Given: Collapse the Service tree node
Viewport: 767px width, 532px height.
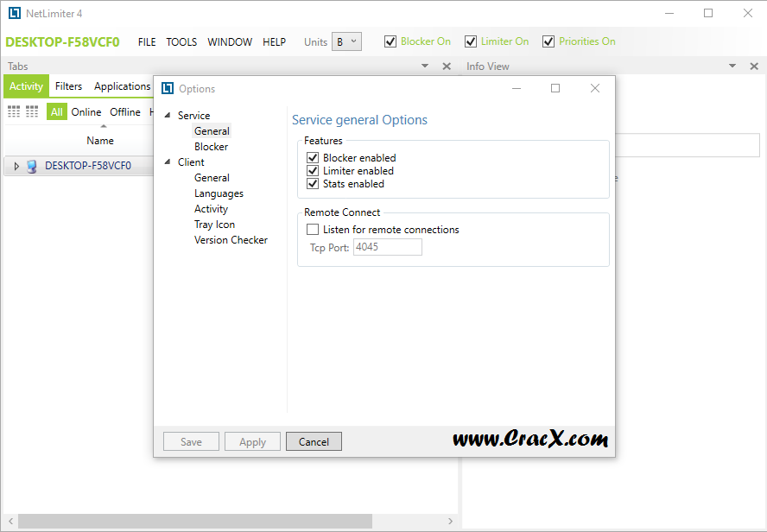Looking at the screenshot, I should [x=168, y=116].
